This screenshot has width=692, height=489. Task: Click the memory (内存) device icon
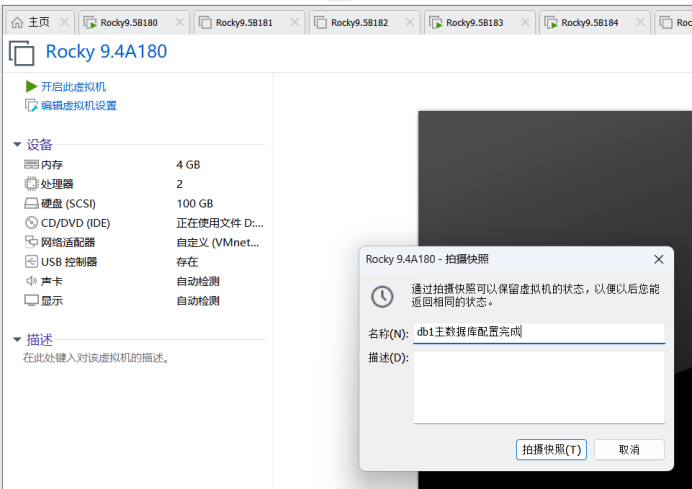click(31, 164)
